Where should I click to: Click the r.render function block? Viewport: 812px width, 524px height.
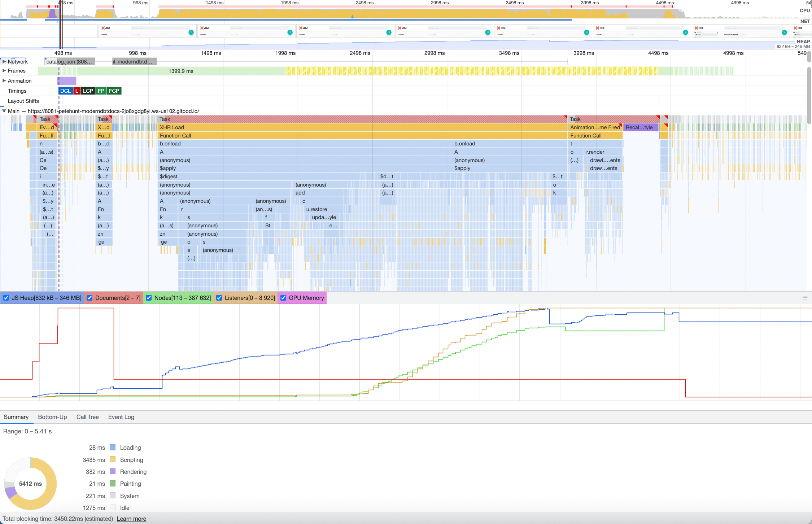pyautogui.click(x=603, y=152)
